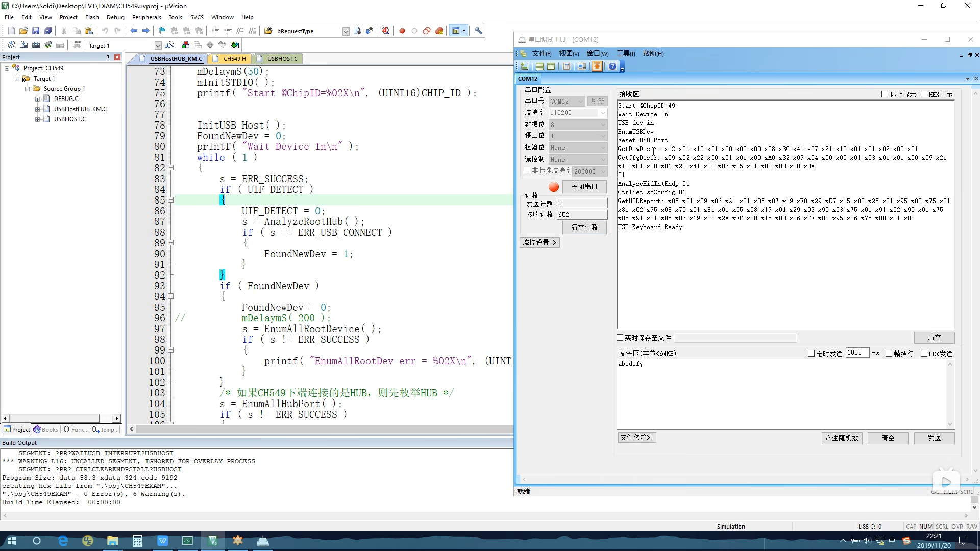Insert breakpoint using red dot icon
980x551 pixels.
coord(402,31)
